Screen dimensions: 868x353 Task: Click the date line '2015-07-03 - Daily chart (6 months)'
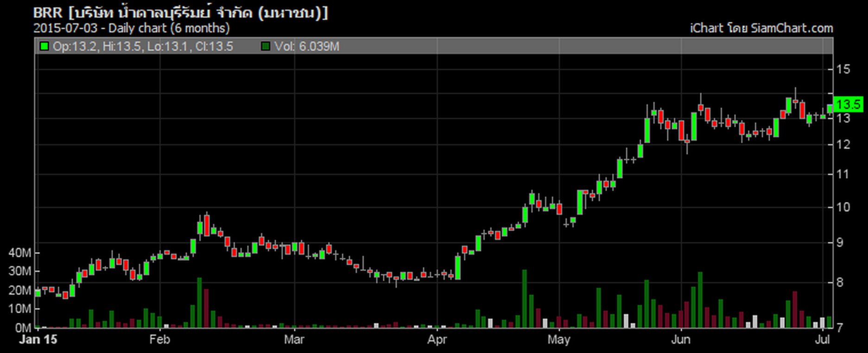(132, 28)
